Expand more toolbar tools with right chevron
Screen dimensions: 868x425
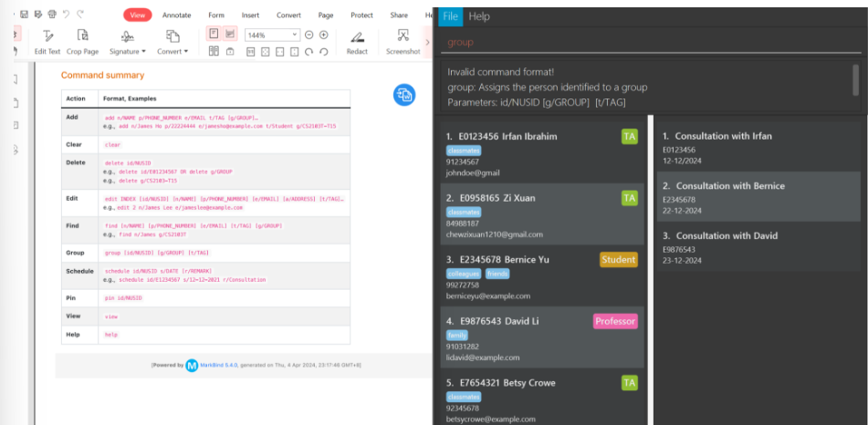coord(427,42)
